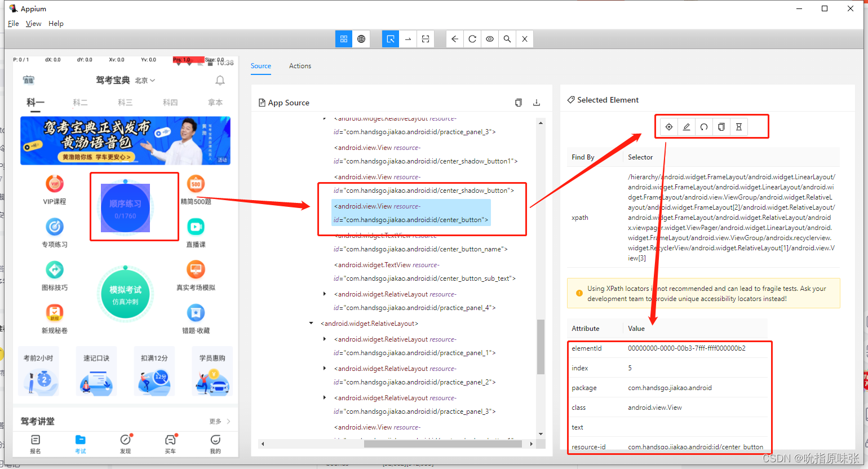The width and height of the screenshot is (868, 469).
Task: Switch to Web/Hybrid App Mode globe icon
Action: click(361, 39)
